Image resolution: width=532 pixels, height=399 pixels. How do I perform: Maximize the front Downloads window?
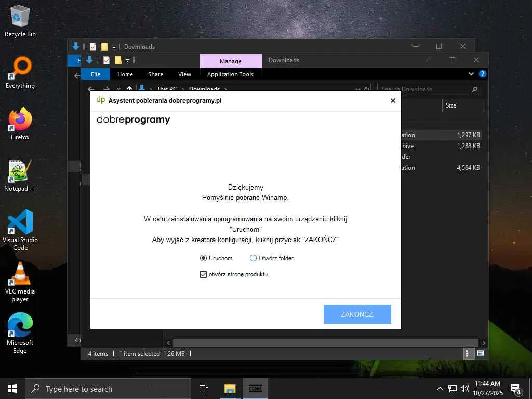(453, 60)
